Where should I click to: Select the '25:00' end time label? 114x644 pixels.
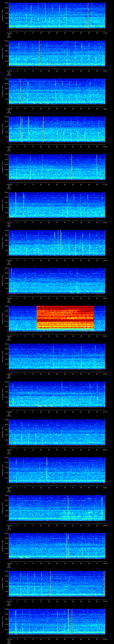(105, 336)
